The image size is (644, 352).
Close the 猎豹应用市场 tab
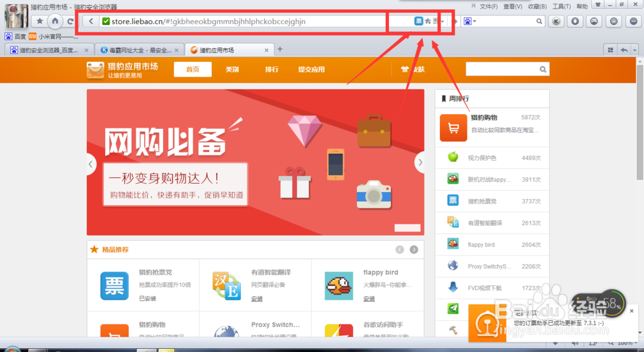click(x=266, y=50)
